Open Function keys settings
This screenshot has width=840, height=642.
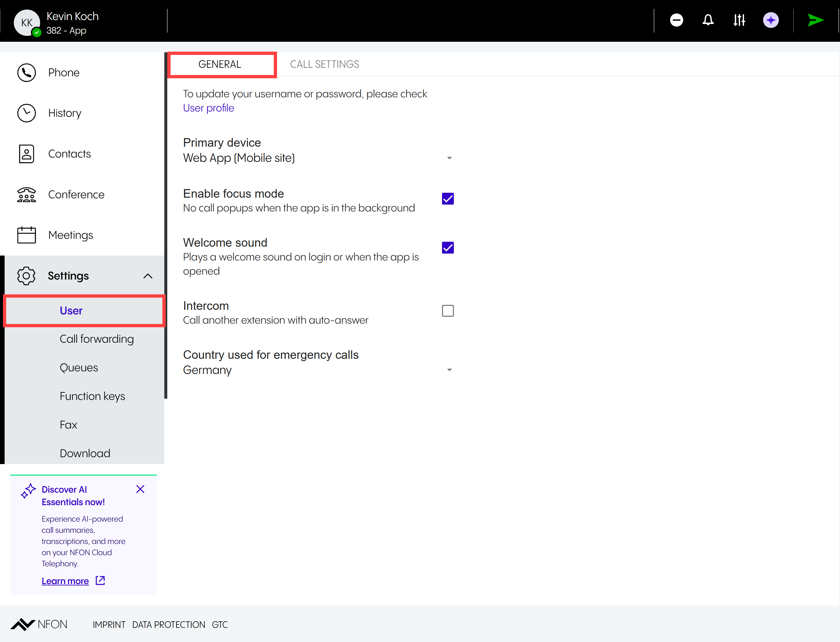click(92, 396)
